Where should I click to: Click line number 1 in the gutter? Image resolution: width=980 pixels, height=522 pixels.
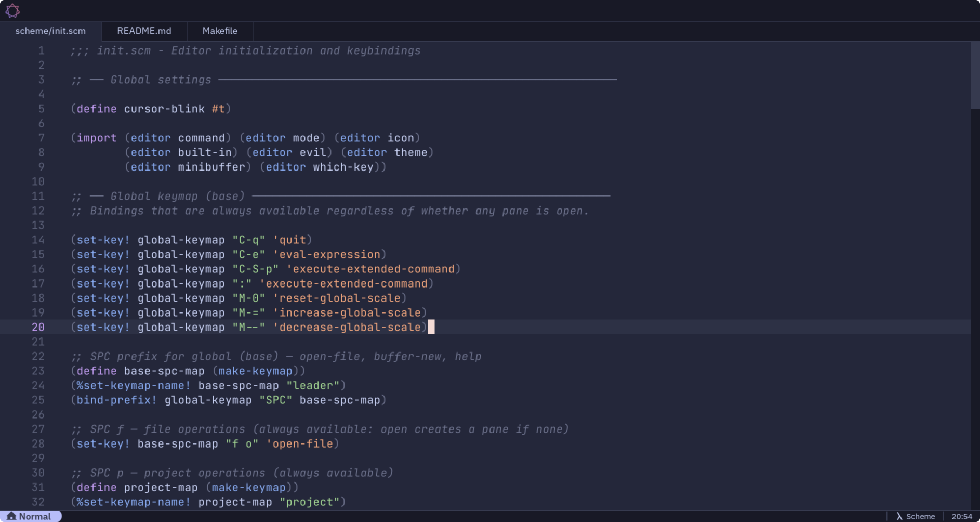(x=41, y=50)
